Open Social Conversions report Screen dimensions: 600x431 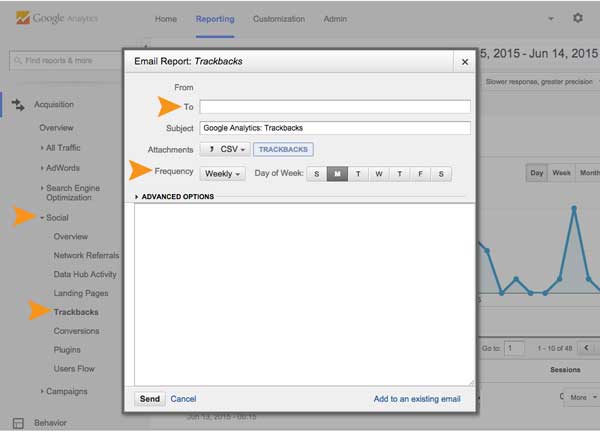tap(76, 331)
